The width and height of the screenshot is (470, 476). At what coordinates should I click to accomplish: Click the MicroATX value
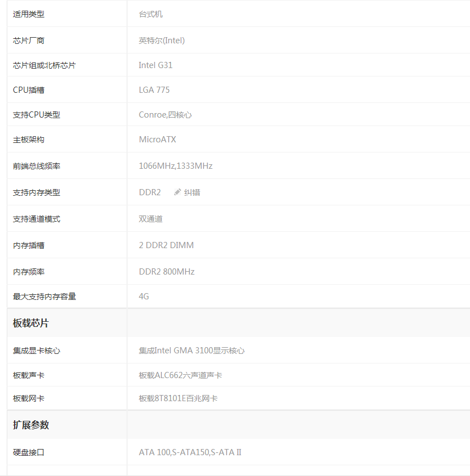pos(157,140)
